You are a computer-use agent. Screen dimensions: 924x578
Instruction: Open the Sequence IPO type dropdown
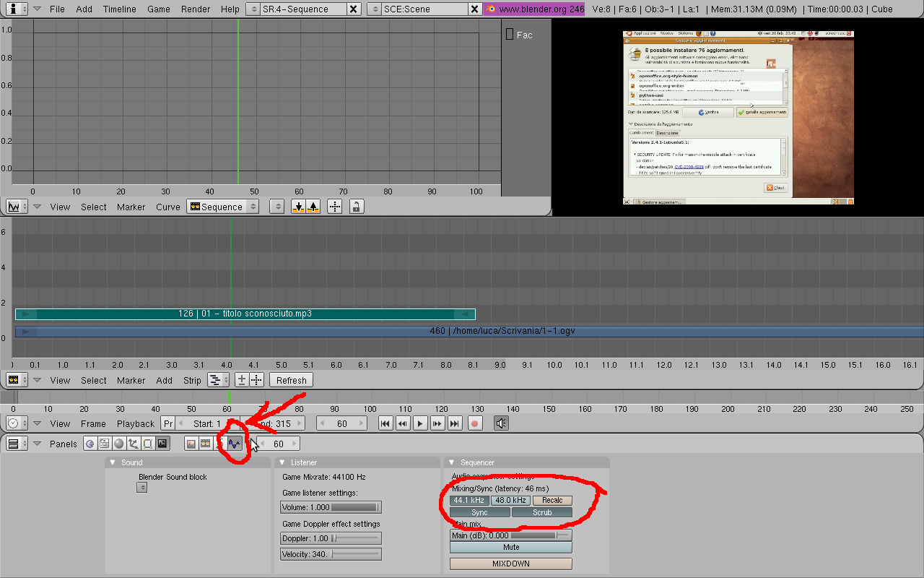click(x=222, y=207)
